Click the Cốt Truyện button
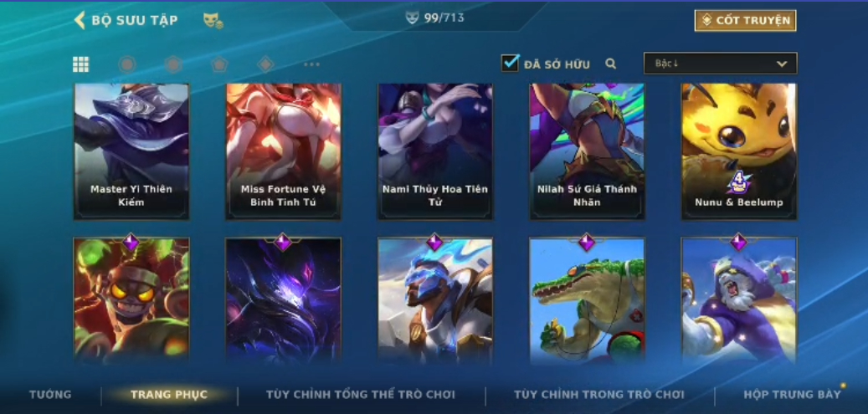Screen dimensions: 868x414 746,20
